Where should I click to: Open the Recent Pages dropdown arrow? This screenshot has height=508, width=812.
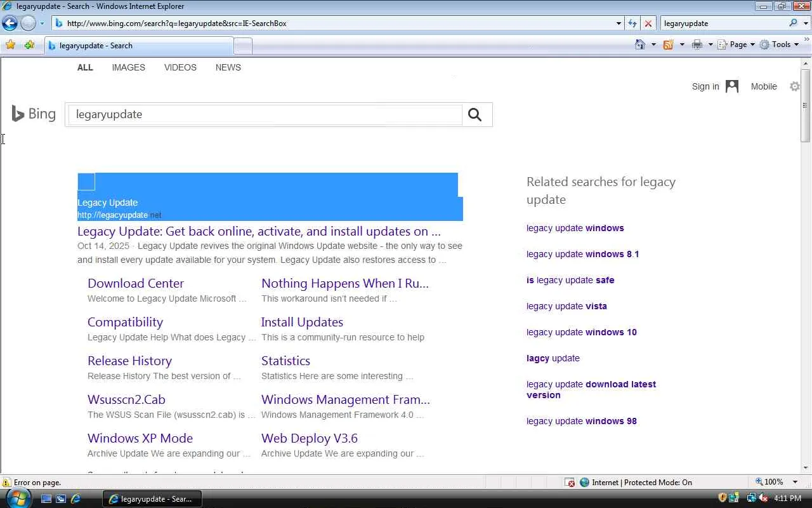(x=42, y=23)
